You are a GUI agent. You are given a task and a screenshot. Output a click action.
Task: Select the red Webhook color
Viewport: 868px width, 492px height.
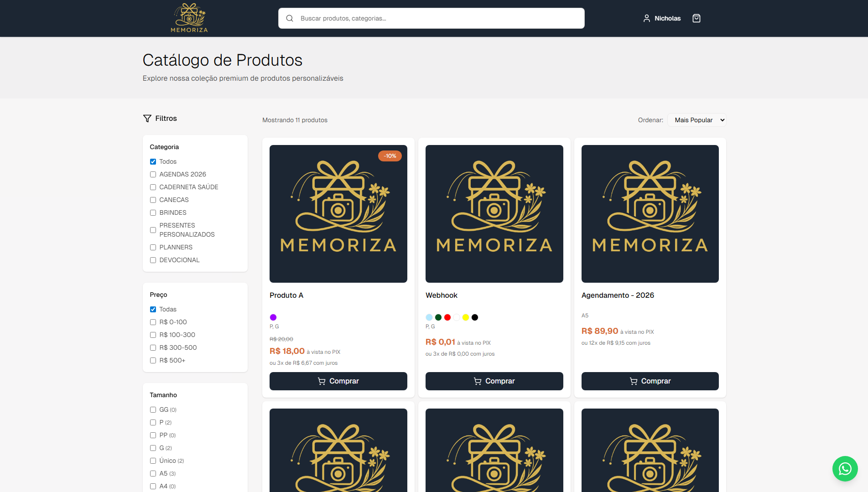point(447,317)
